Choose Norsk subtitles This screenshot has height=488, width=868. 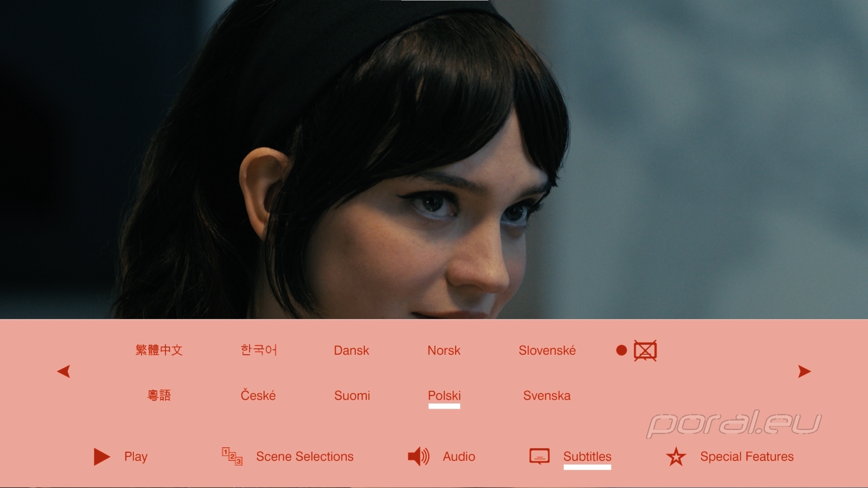[444, 351]
